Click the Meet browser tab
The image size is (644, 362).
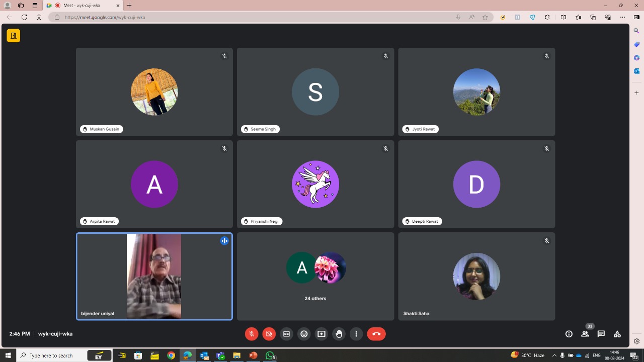click(x=83, y=6)
